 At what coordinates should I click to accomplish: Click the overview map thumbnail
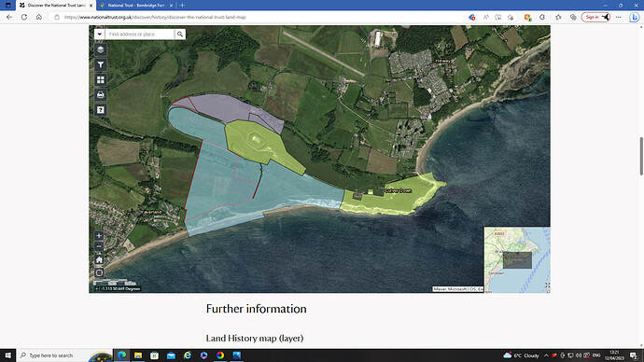click(x=517, y=259)
